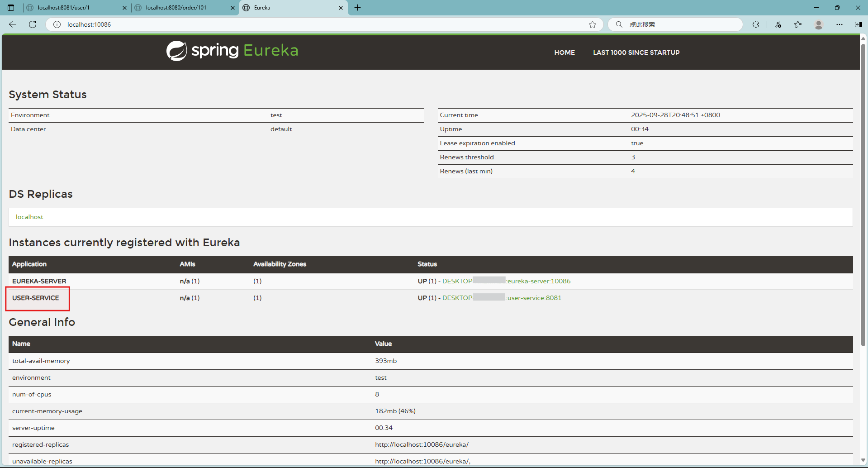Open the eureka-server:10086 instance link
This screenshot has height=468, width=868.
point(506,281)
